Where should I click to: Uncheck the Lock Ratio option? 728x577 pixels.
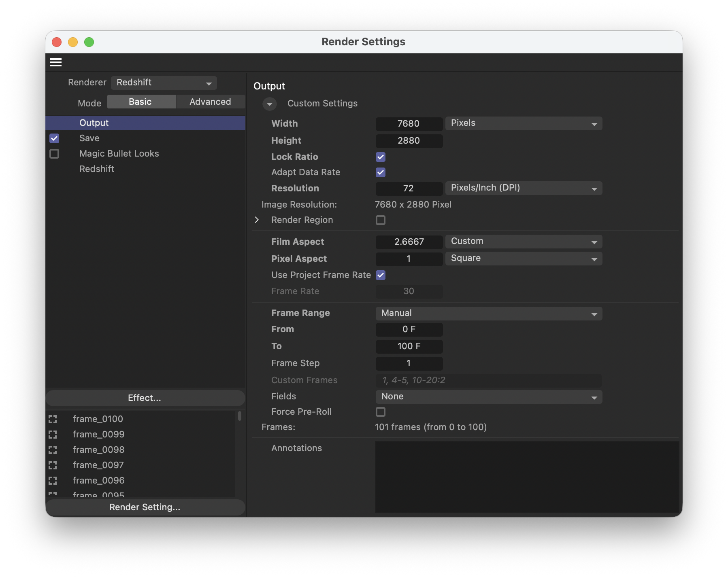point(380,157)
